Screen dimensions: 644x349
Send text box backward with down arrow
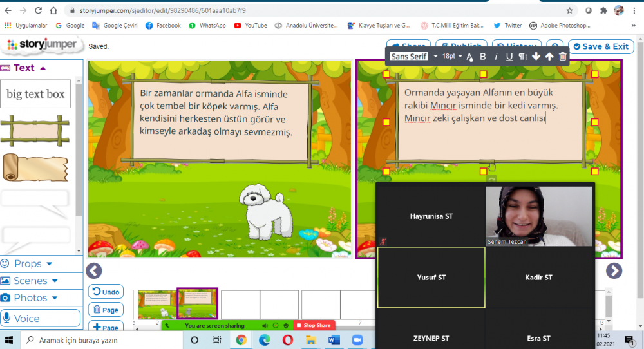pos(536,57)
